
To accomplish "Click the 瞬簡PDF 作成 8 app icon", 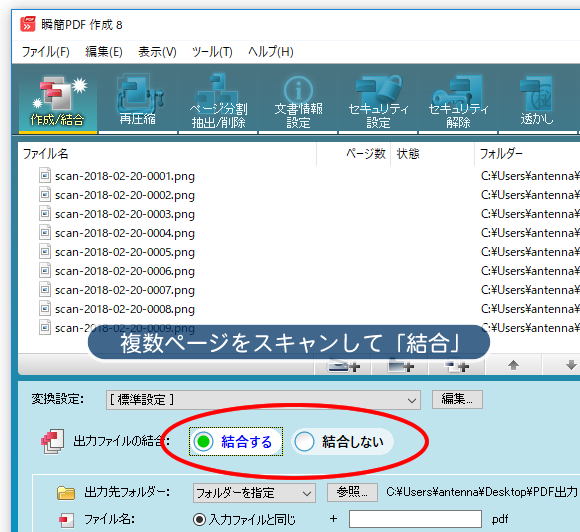I will (x=28, y=24).
